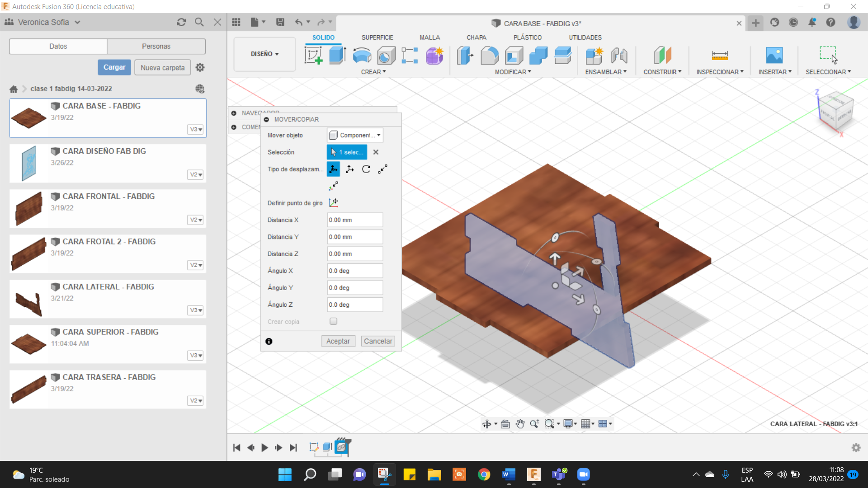The width and height of the screenshot is (868, 488).
Task: Click the Select tool icon
Action: click(x=828, y=56)
